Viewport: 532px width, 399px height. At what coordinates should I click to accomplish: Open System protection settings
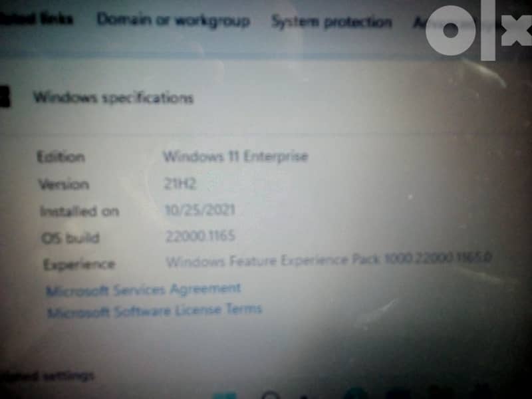331,21
